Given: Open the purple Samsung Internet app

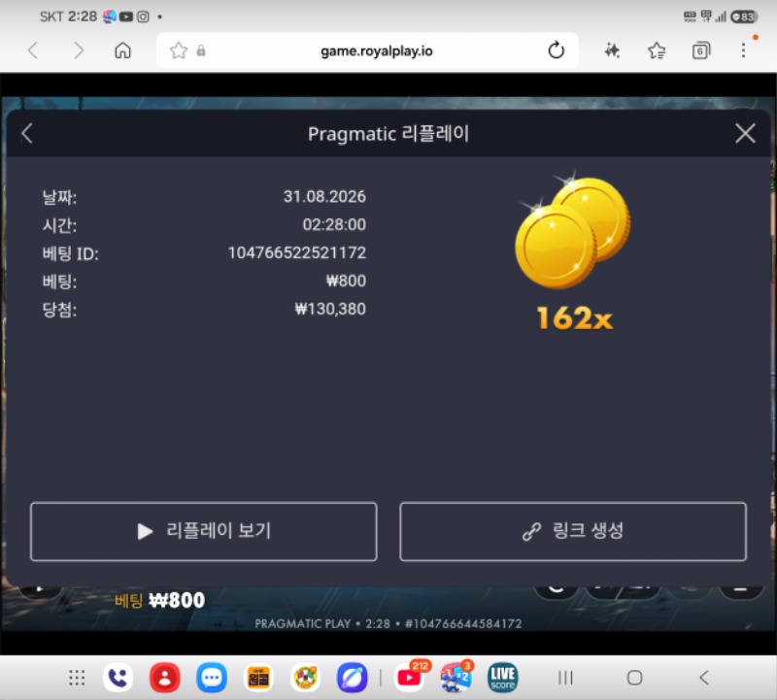Looking at the screenshot, I should (353, 678).
